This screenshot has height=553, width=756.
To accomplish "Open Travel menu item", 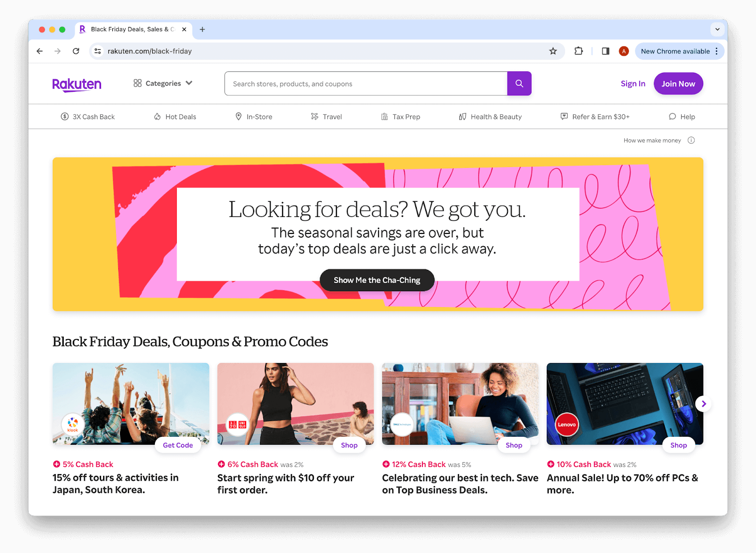I will [326, 117].
